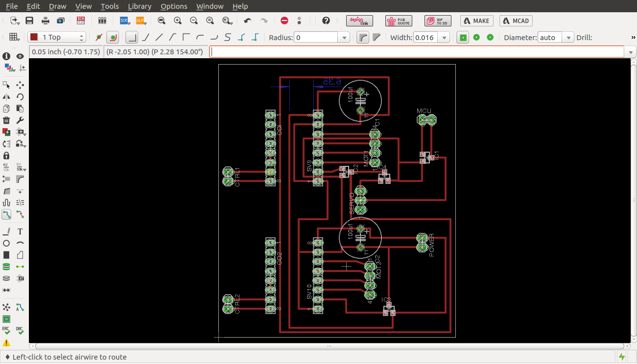Click the red Stop command icon
This screenshot has height=364, width=637.
[284, 21]
